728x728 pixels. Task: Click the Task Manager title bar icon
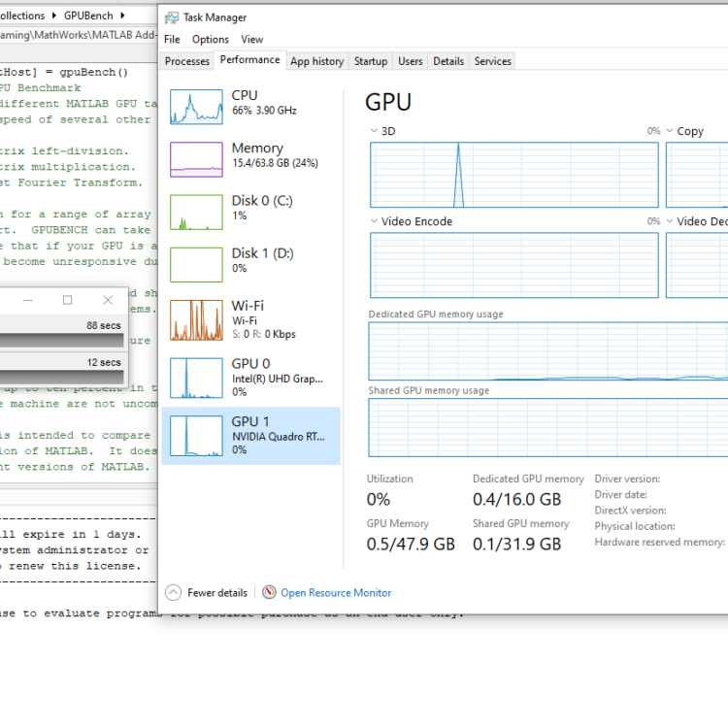coord(172,17)
